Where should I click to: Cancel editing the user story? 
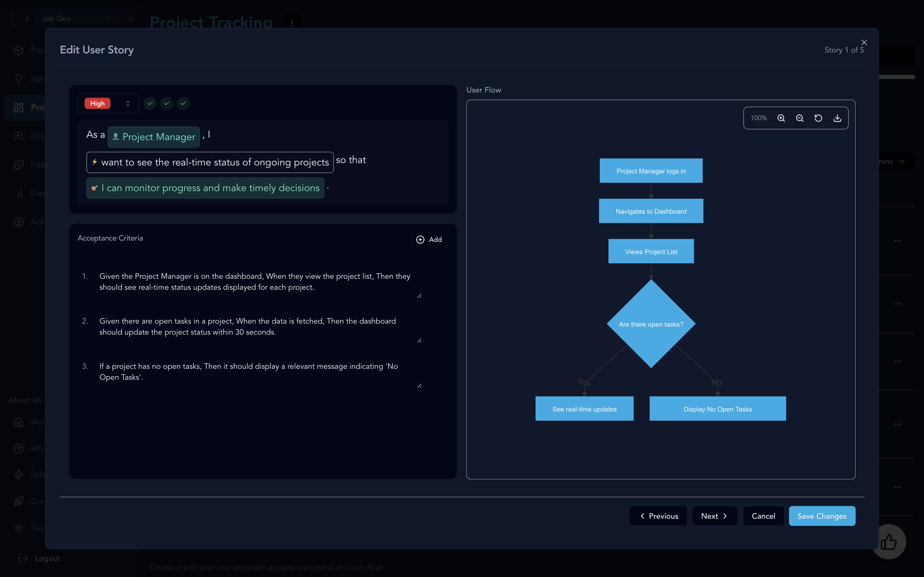click(763, 516)
